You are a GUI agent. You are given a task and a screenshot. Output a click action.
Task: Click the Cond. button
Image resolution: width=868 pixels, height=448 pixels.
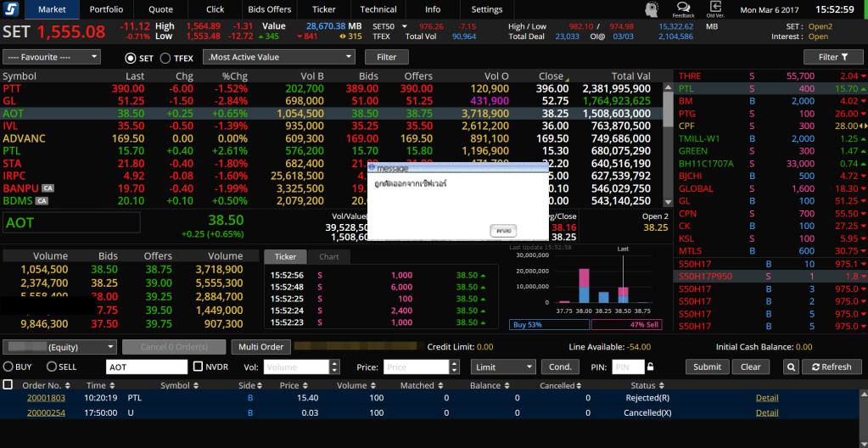(560, 367)
